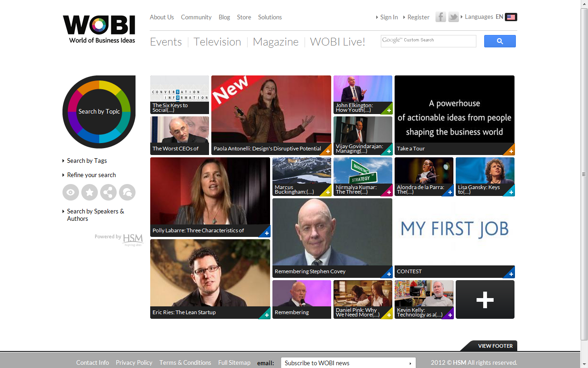The width and height of the screenshot is (588, 368).
Task: Click the HSM powered-by logo
Action: [x=133, y=239]
